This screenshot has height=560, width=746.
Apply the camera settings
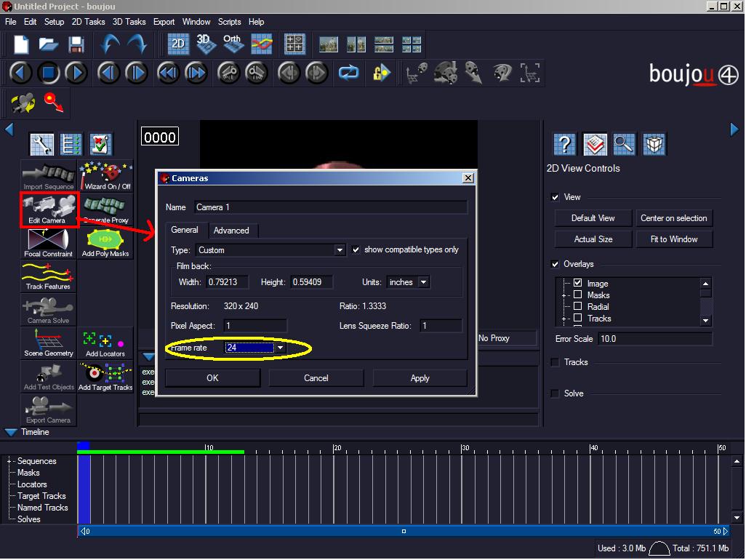(x=420, y=377)
